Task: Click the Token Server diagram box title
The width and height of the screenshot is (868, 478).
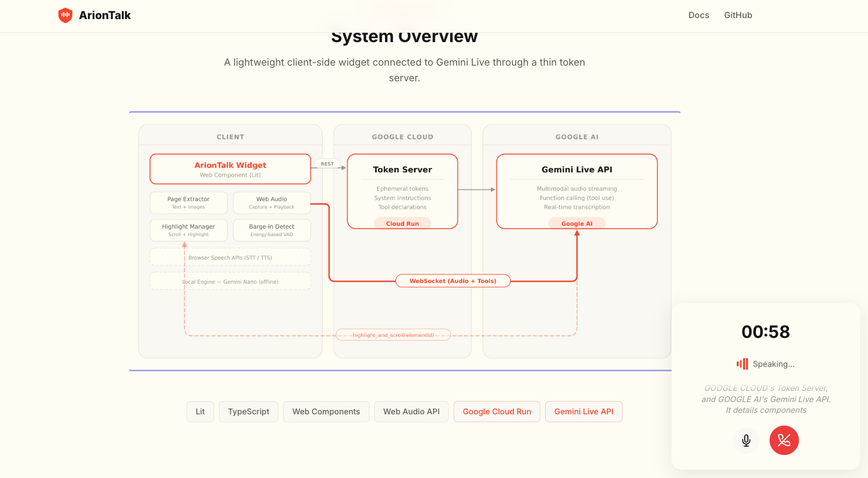Action: [x=403, y=169]
